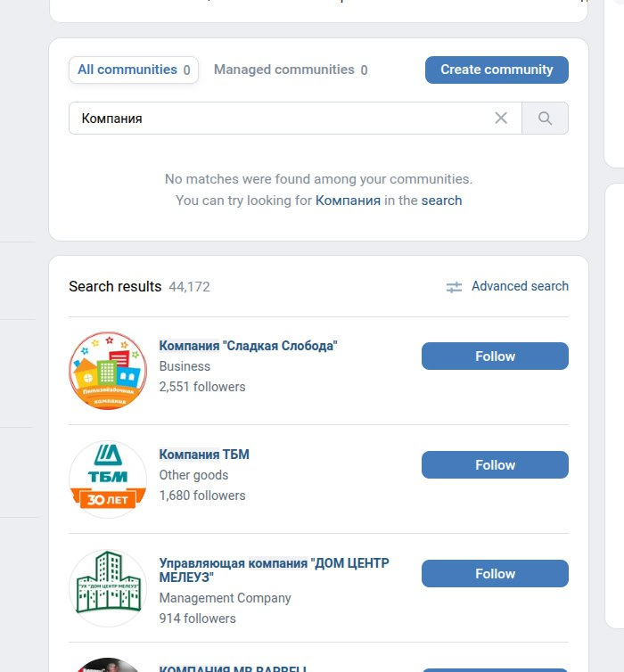The image size is (624, 672).
Task: Open the Сладкая Слобода community avatar
Action: coord(108,371)
